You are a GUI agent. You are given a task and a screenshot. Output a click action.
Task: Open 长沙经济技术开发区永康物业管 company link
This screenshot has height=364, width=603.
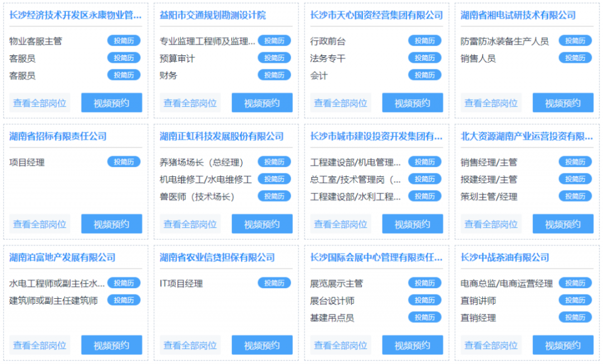75,15
